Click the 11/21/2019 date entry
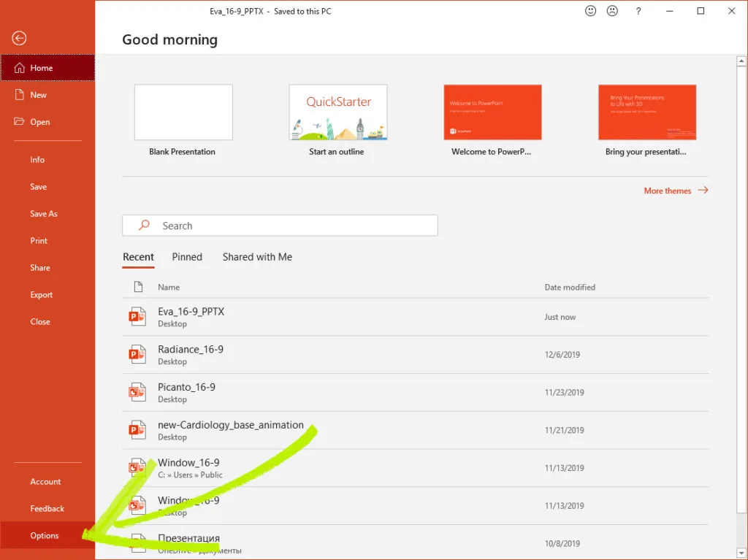This screenshot has width=748, height=560. 565,430
